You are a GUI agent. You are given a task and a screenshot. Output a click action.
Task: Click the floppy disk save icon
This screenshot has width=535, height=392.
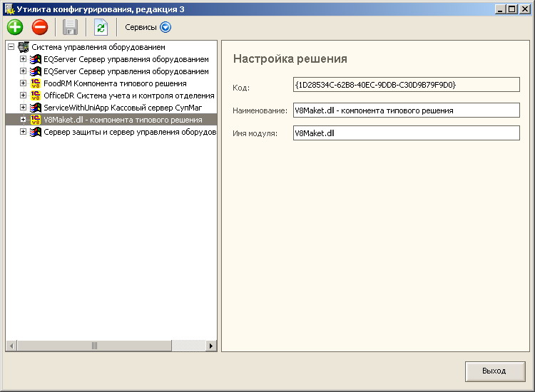point(70,28)
